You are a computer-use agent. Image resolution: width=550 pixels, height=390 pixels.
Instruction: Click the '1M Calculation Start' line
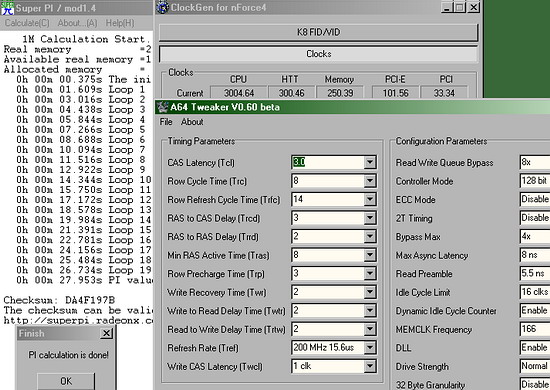(x=86, y=39)
